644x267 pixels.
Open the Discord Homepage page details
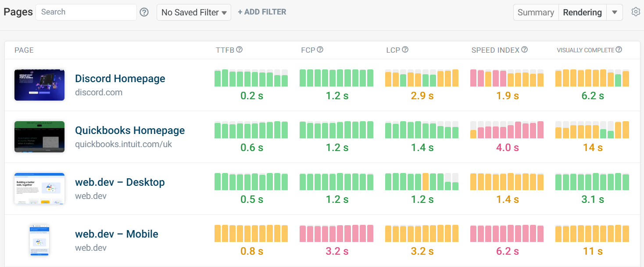pyautogui.click(x=120, y=78)
